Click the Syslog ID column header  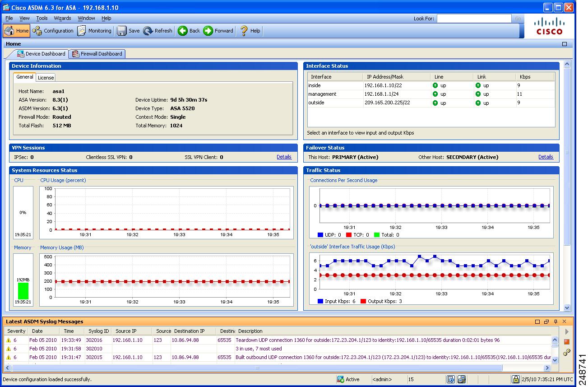point(99,331)
